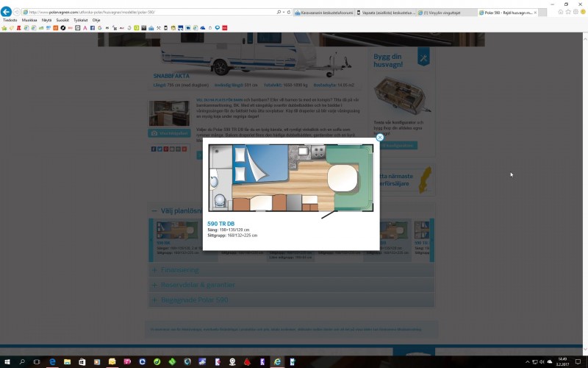Screen dimensions: 588x368
Task: Click the 590 TR DB floor plan image
Action: click(x=290, y=178)
